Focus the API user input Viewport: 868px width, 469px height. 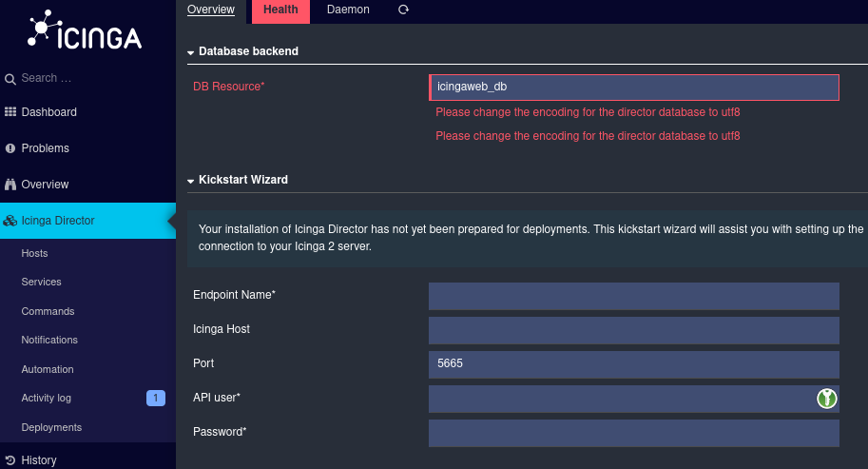[x=634, y=400]
